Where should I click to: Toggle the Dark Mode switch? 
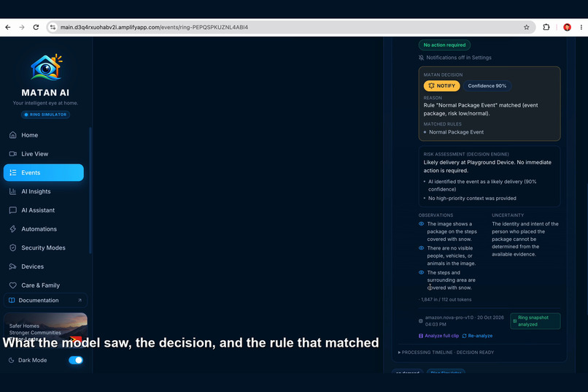coord(76,360)
